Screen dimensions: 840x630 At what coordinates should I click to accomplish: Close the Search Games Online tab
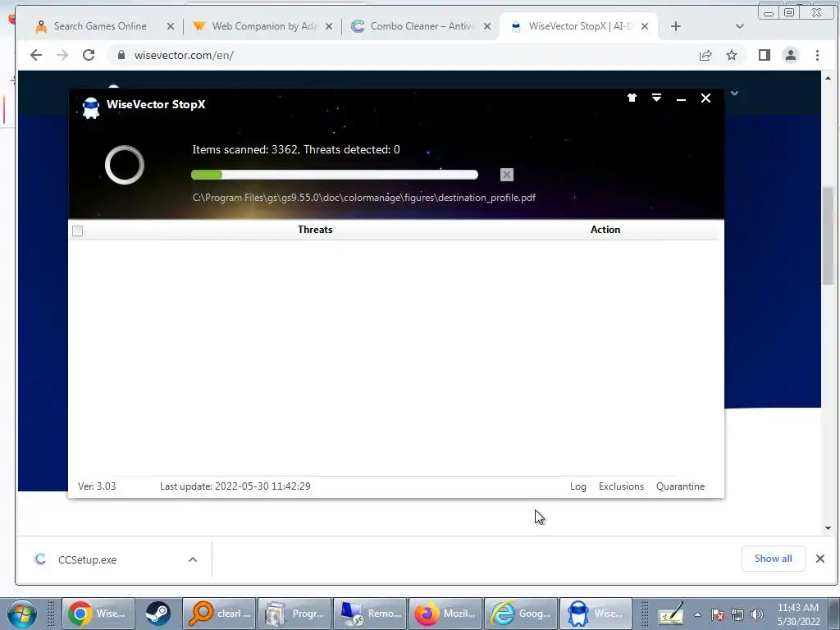click(x=171, y=26)
